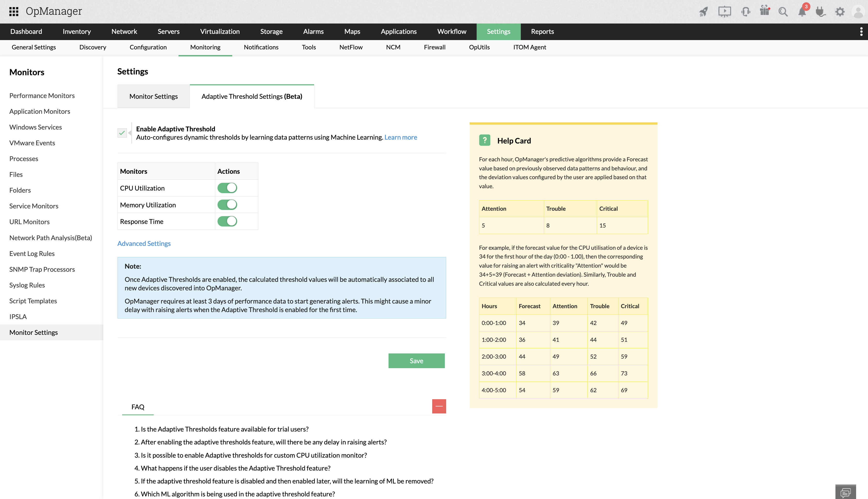Click the search magnifier icon
868x499 pixels.
(x=783, y=12)
